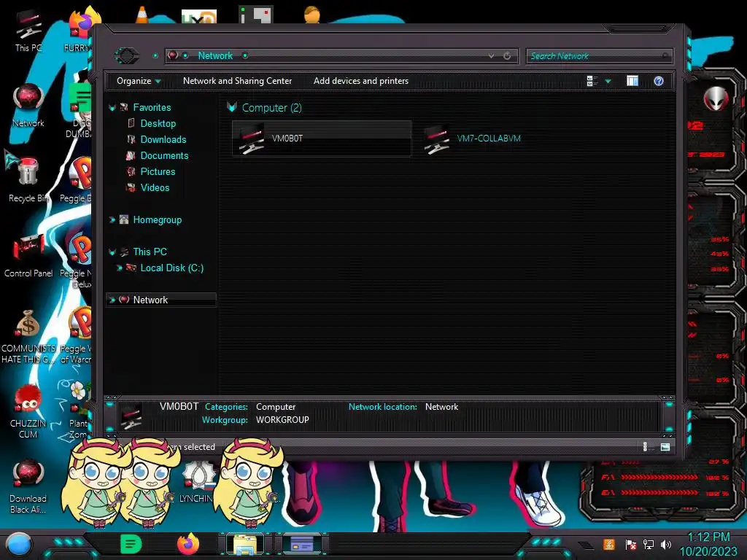Select This PC in navigation pane
Image resolution: width=747 pixels, height=560 pixels.
[x=150, y=252]
